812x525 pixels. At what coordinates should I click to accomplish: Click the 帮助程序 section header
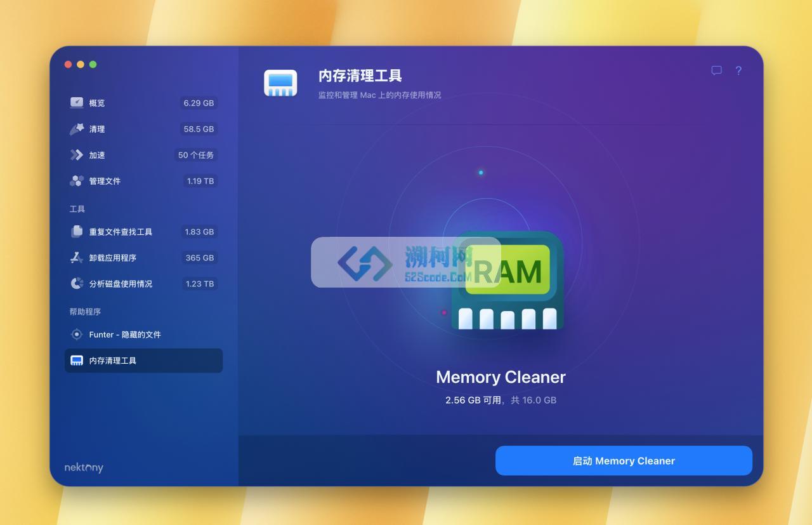[x=85, y=312]
